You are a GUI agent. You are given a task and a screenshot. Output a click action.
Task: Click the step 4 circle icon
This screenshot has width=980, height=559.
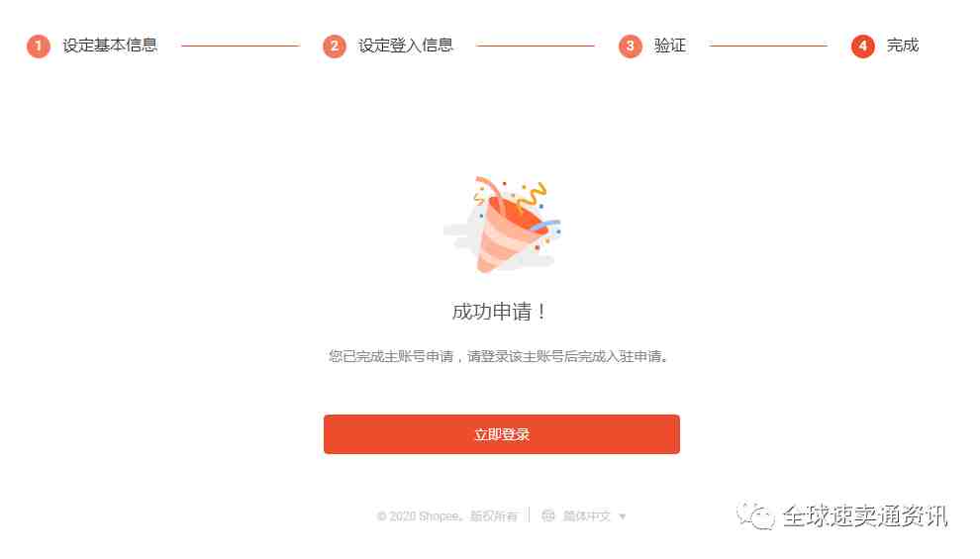pyautogui.click(x=862, y=46)
